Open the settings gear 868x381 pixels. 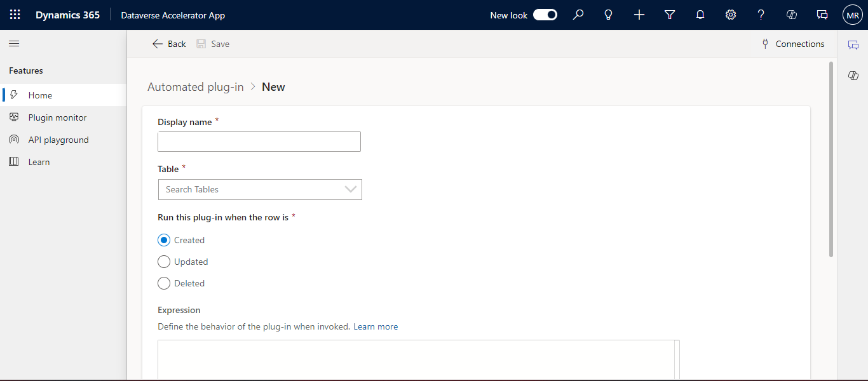click(730, 14)
